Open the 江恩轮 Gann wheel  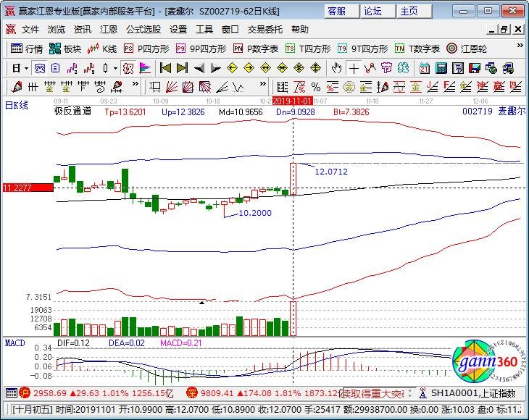click(467, 49)
